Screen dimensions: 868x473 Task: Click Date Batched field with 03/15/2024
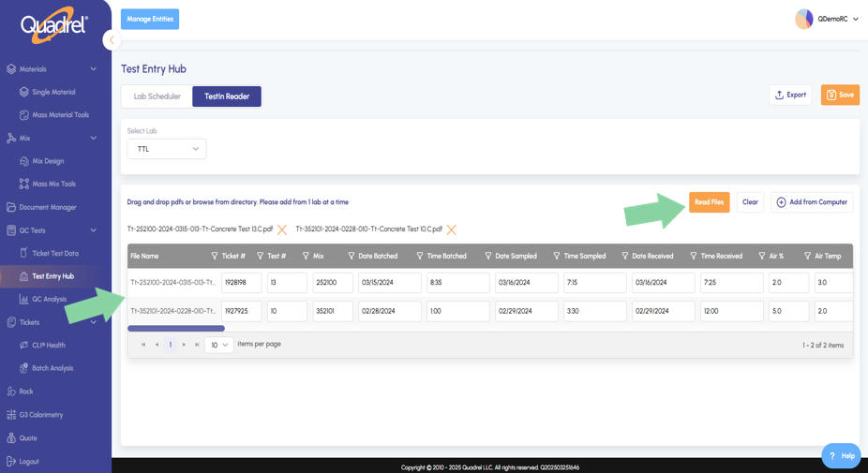pyautogui.click(x=390, y=282)
